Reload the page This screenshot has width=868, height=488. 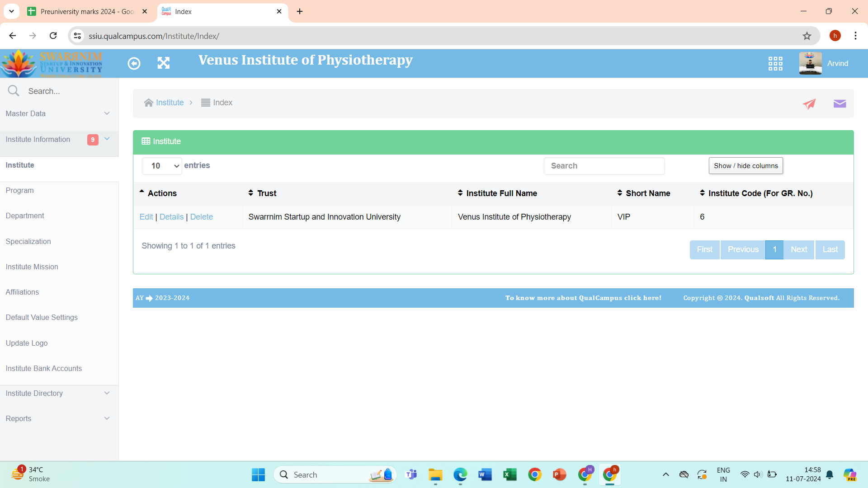pyautogui.click(x=53, y=36)
